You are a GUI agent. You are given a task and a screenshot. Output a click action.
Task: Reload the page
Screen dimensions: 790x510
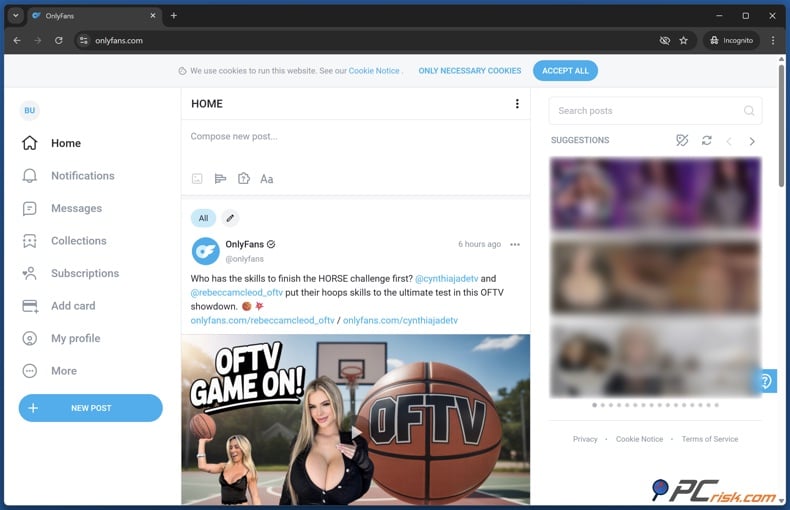(58, 40)
